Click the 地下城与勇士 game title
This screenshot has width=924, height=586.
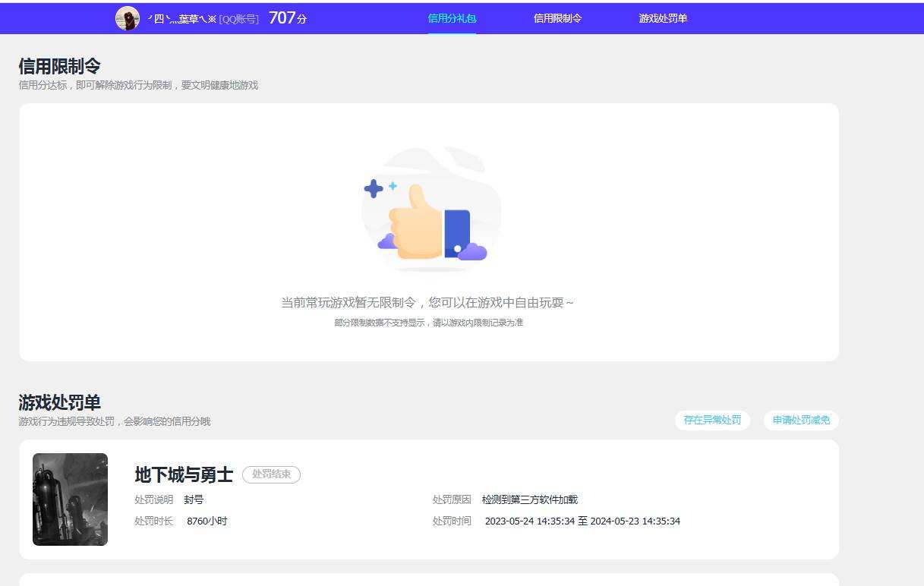184,474
